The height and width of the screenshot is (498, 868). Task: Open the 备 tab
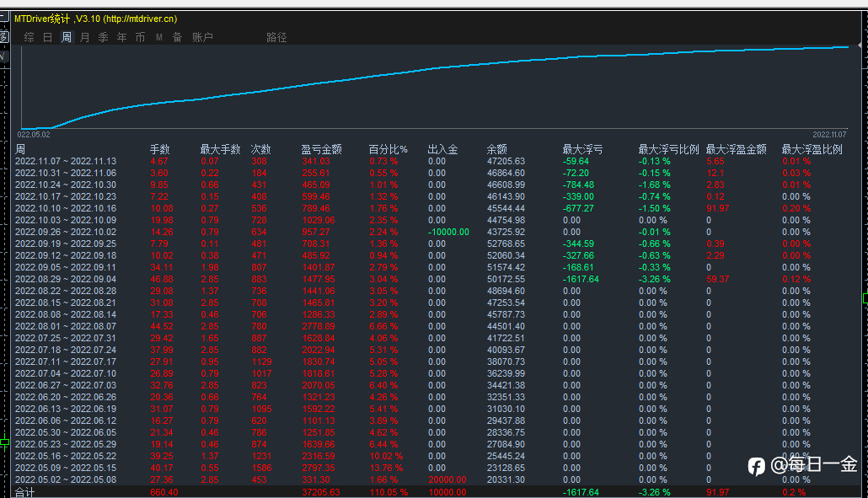(177, 37)
